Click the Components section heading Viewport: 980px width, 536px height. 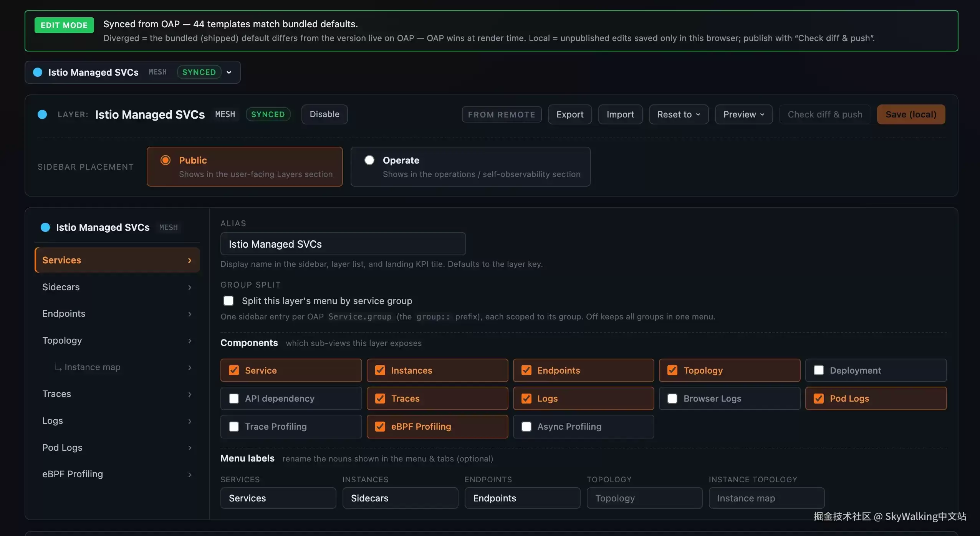click(x=249, y=343)
